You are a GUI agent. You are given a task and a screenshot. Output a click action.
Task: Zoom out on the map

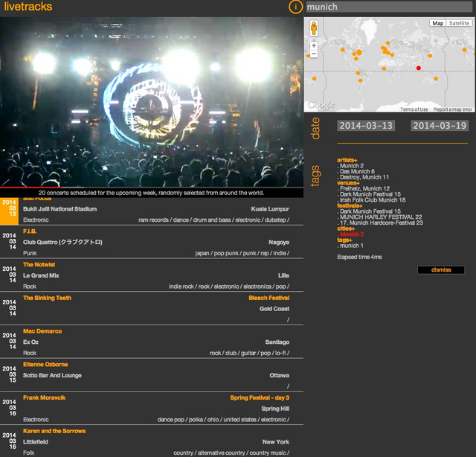point(314,54)
